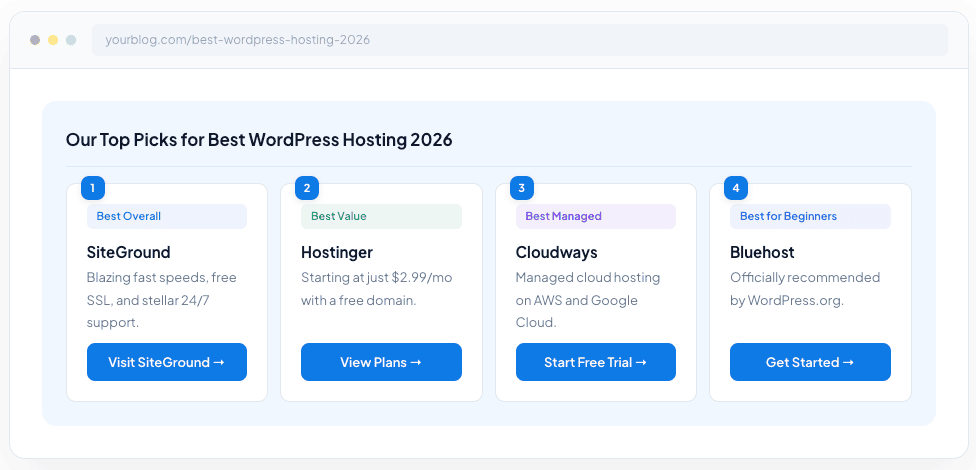Screen dimensions: 976x470
Task: Click the Cloudways card title
Action: point(556,252)
